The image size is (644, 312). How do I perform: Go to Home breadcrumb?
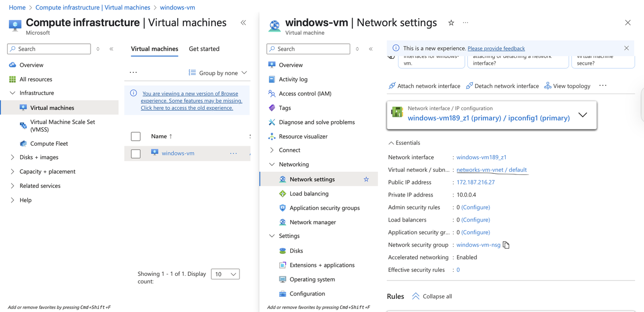17,8
